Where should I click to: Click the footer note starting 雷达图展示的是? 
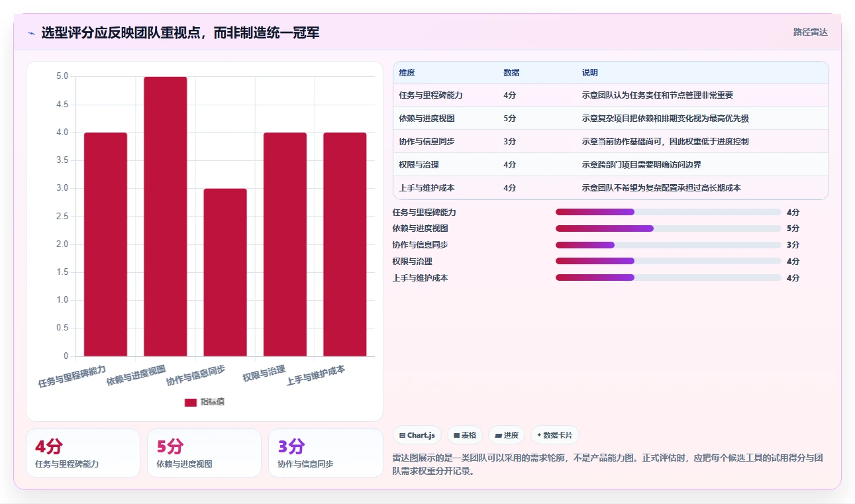pos(607,465)
